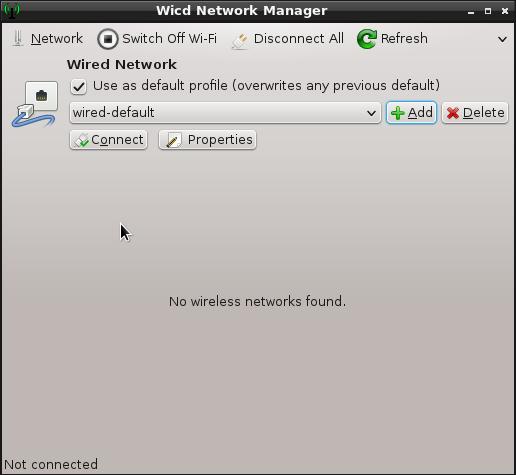Maximize the Wicd Network Manager window
The image size is (516, 475).
coord(488,11)
